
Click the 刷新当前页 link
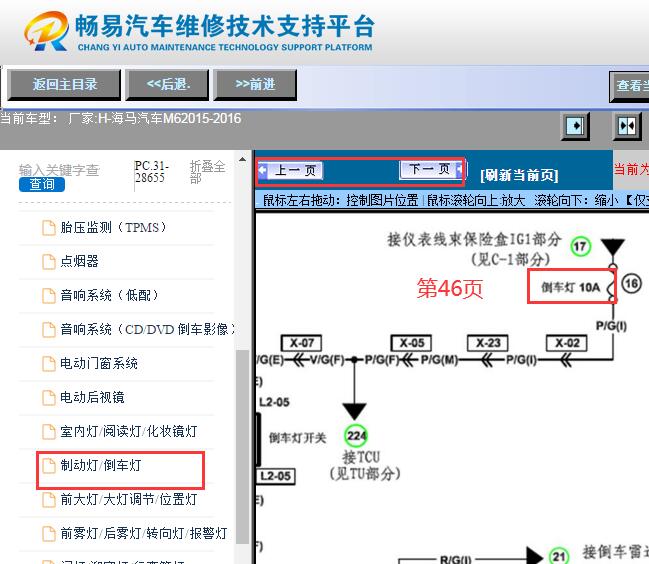[519, 175]
